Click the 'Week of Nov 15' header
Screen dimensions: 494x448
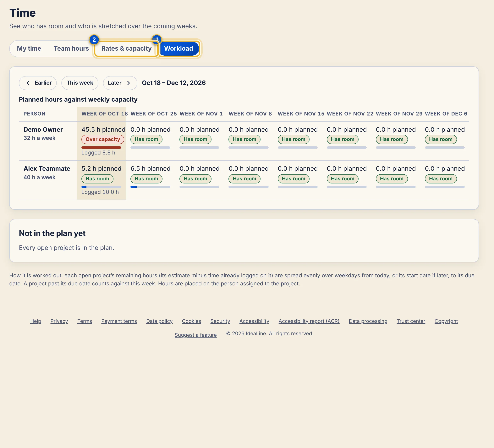pos(301,114)
